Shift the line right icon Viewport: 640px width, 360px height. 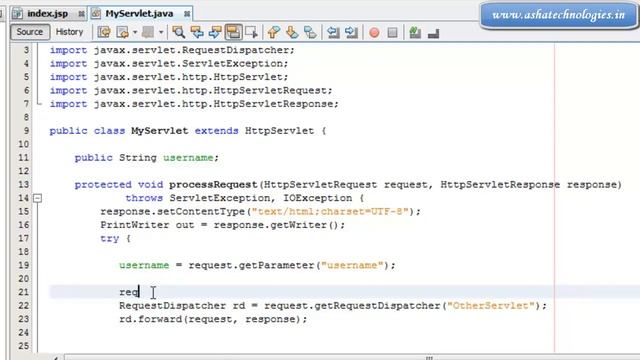pyautogui.click(x=351, y=32)
